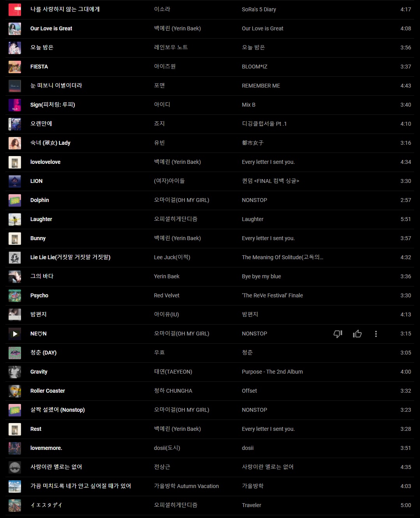The height and width of the screenshot is (518, 420).
Task: Open the SoRa's 5 Diary album
Action: [x=258, y=9]
